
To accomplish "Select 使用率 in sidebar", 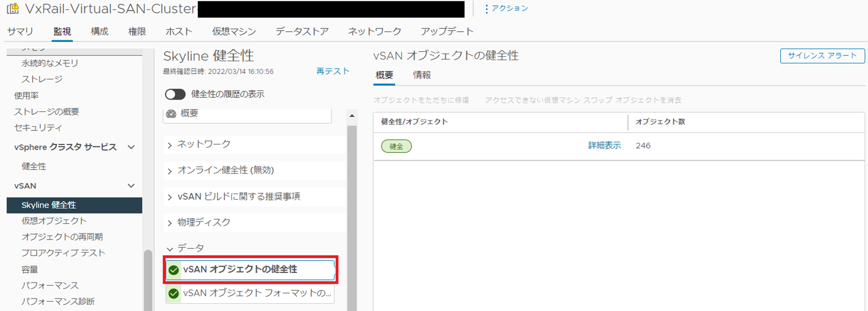I will (x=27, y=96).
